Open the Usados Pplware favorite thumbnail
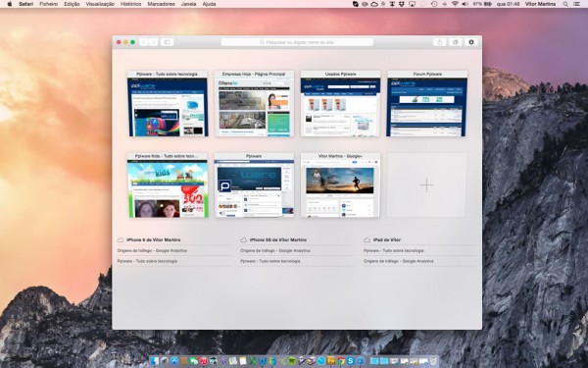 click(x=340, y=104)
